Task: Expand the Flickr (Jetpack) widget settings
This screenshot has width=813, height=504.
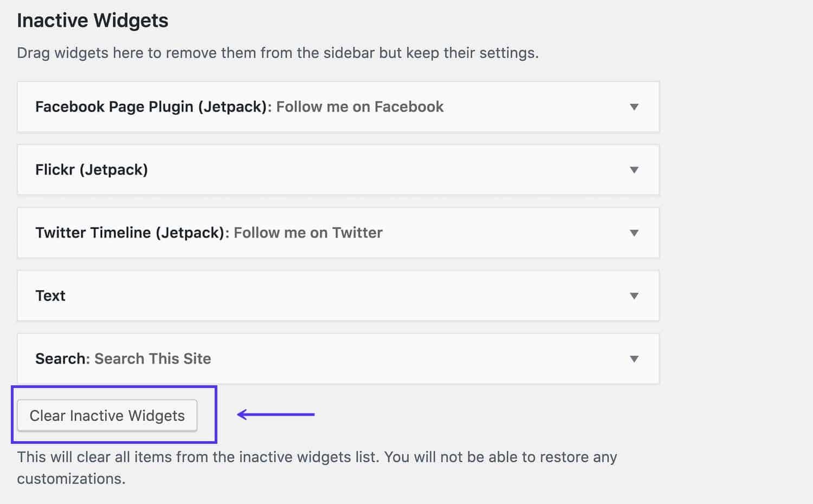Action: pos(634,170)
